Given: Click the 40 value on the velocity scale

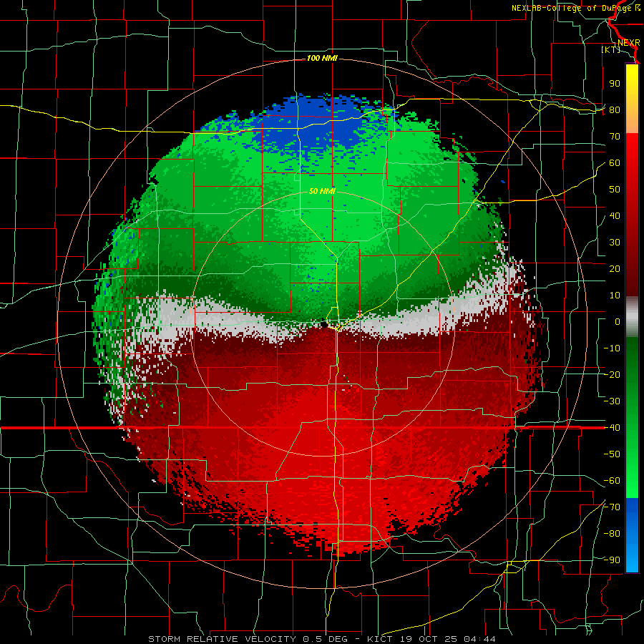Looking at the screenshot, I should click(615, 215).
